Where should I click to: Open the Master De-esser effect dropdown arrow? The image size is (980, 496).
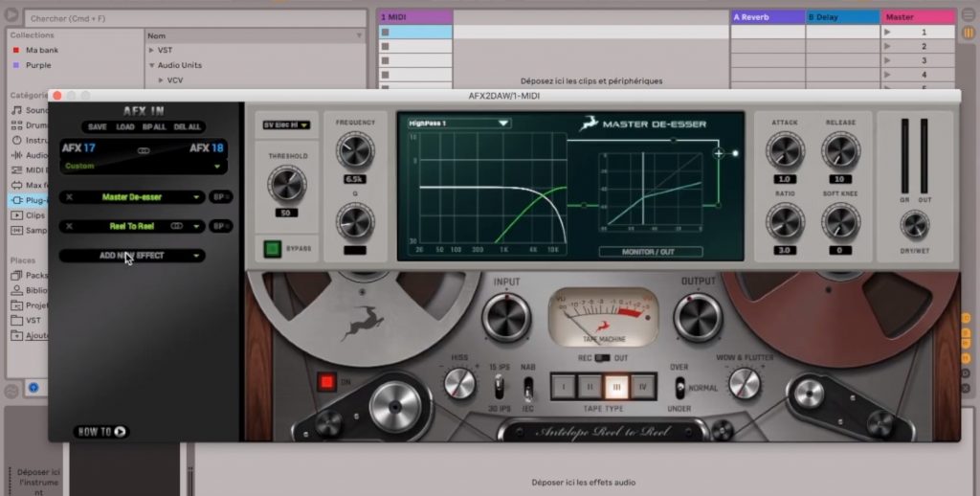pos(196,197)
